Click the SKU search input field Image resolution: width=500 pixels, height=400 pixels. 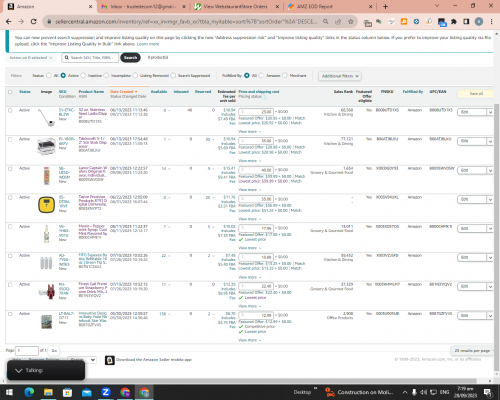coord(90,58)
